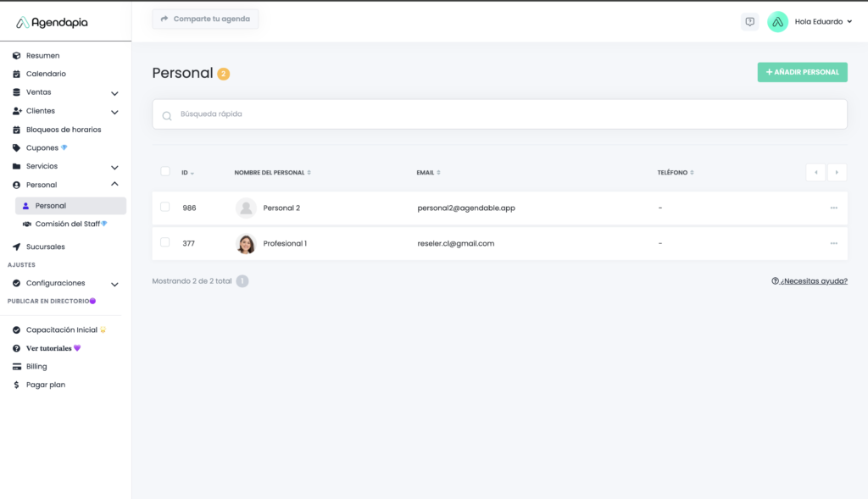
Task: Open options menu for Profesional 1 row
Action: [x=833, y=243]
